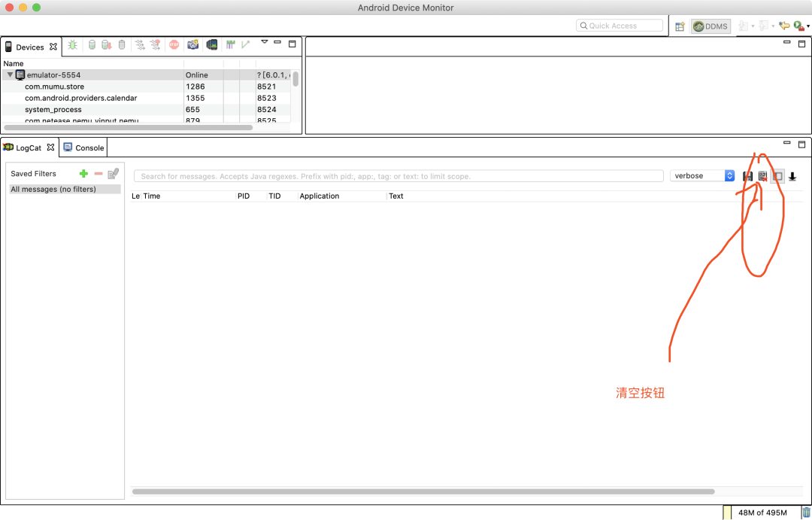Cause garbage collection on the process
Viewport: 812px width, 520px height.
click(122, 44)
